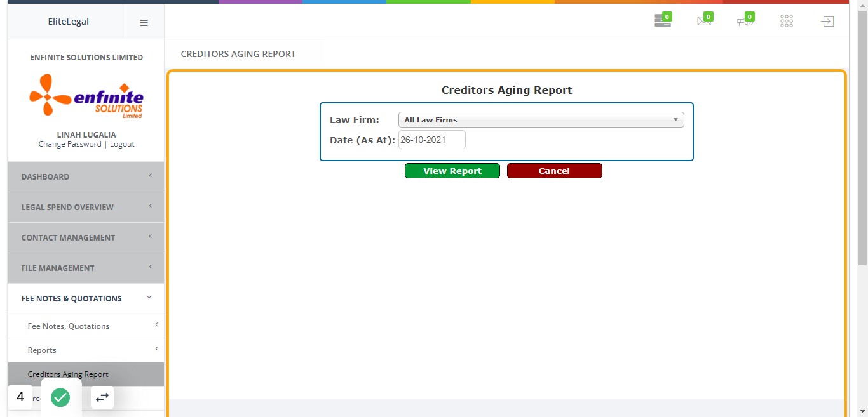Screen dimensions: 868x417
Task: Open the megaphone announcements icon
Action: [x=745, y=21]
